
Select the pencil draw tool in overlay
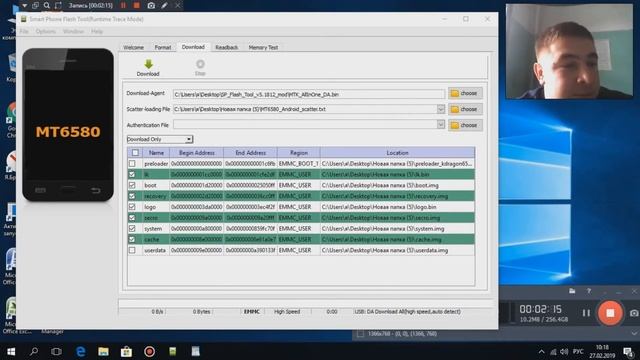coord(164,6)
